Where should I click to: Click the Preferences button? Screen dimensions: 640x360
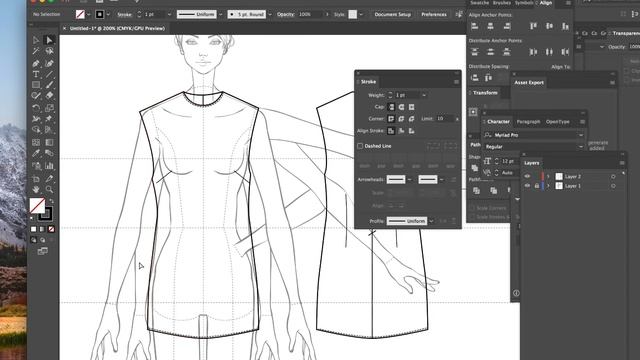tap(433, 14)
